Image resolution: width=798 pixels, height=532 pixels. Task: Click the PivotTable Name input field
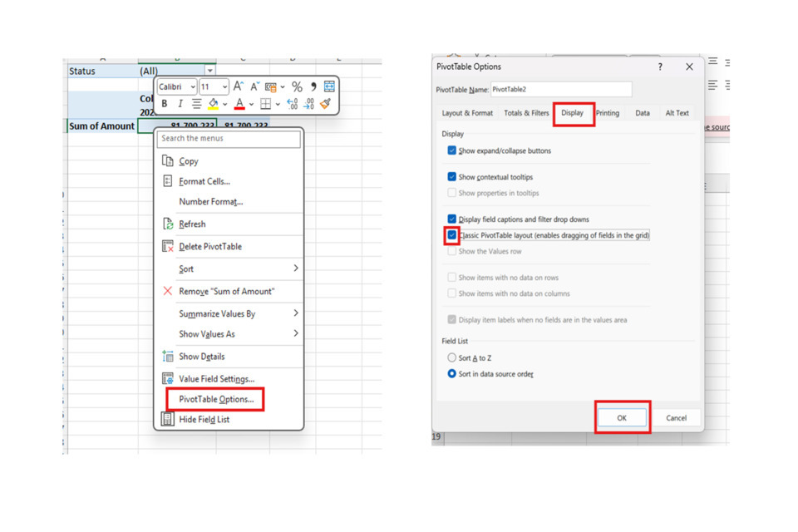pos(560,89)
